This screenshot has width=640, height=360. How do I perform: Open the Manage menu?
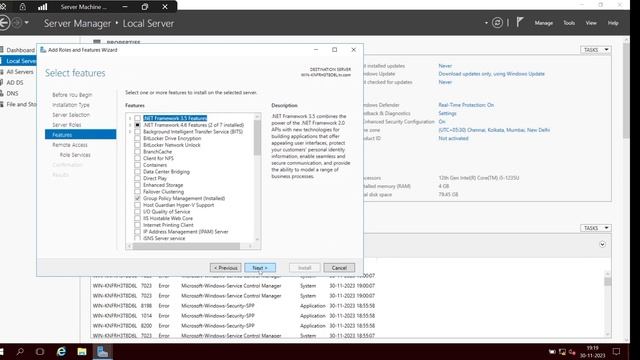click(x=544, y=23)
